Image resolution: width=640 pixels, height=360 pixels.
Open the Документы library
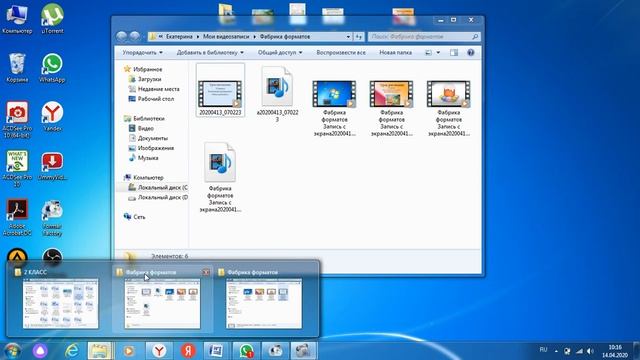pyautogui.click(x=153, y=138)
